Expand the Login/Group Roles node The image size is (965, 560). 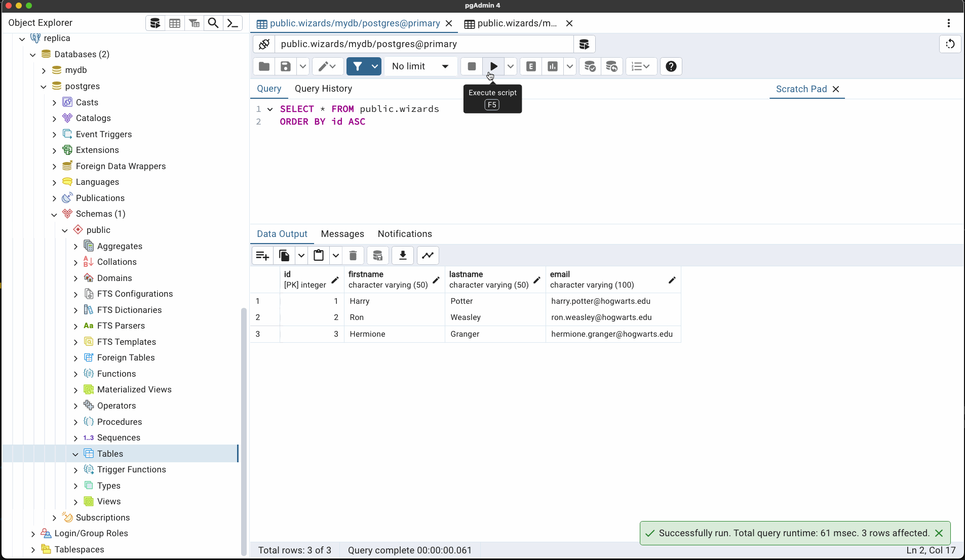pyautogui.click(x=33, y=534)
